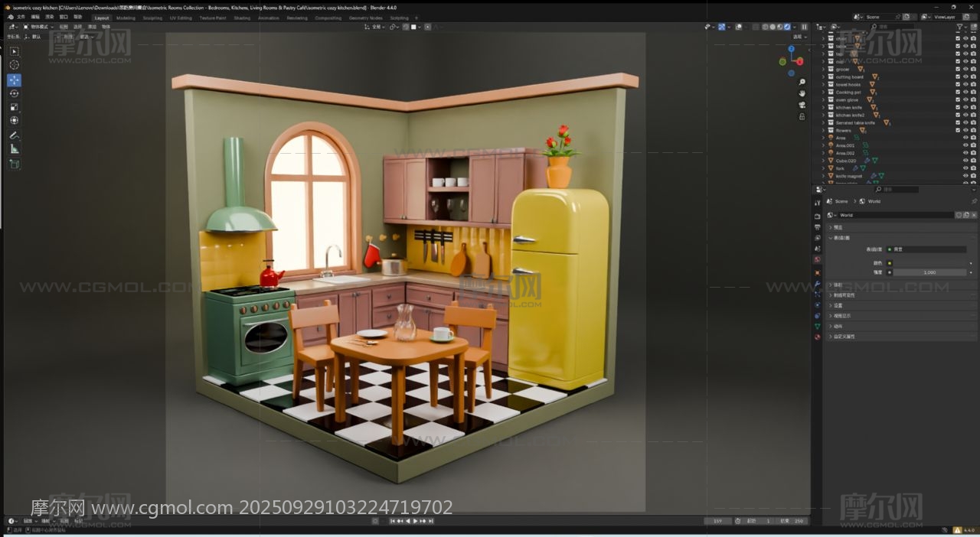The image size is (980, 537).
Task: Click the zoom magnifier viewport icon
Action: (x=802, y=82)
